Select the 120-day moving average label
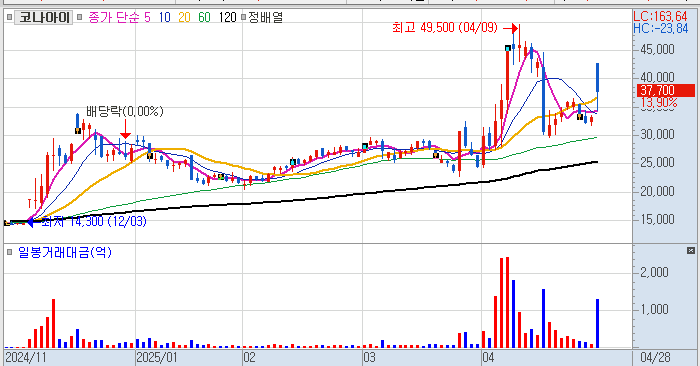The width and height of the screenshot is (700, 366). [x=227, y=17]
